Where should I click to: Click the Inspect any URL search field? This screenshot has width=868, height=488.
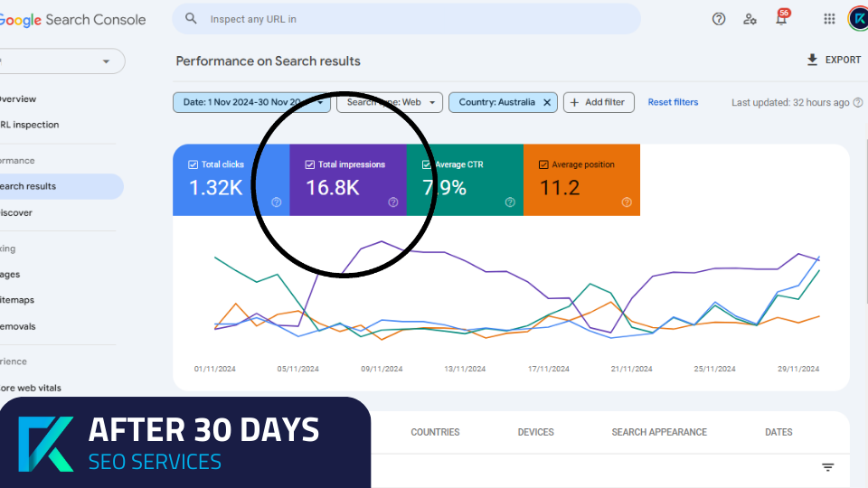406,19
